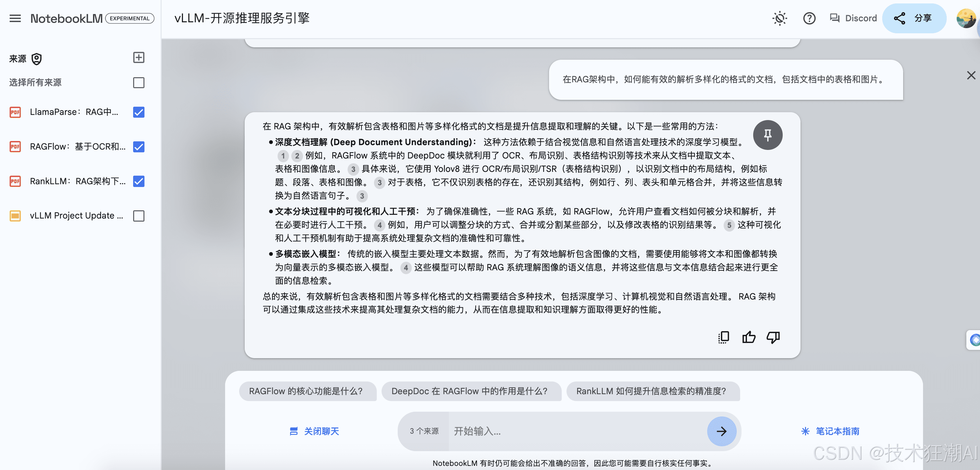Viewport: 980px width, 470px height.
Task: Click the RankLLM PDF file icon
Action: pos(15,181)
